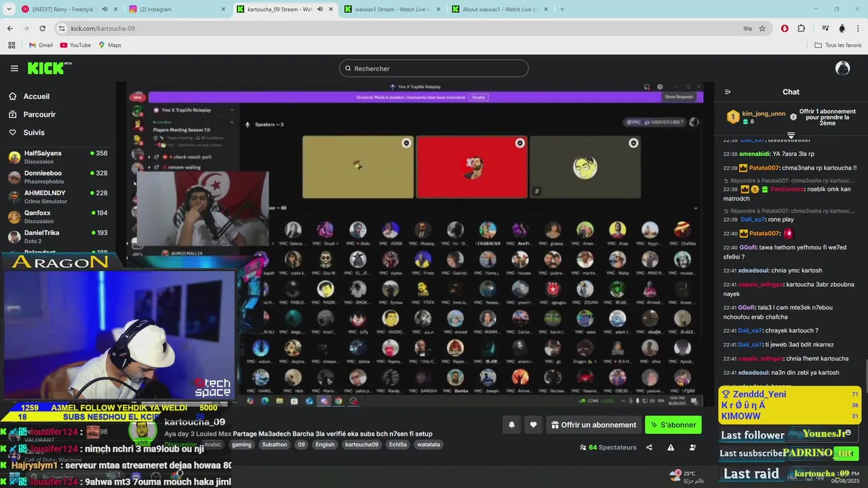Open a new browser tab

click(561, 9)
